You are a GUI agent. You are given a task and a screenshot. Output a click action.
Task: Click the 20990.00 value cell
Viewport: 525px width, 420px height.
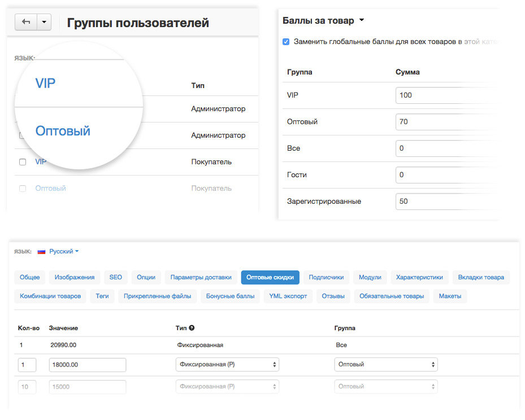pyautogui.click(x=63, y=345)
